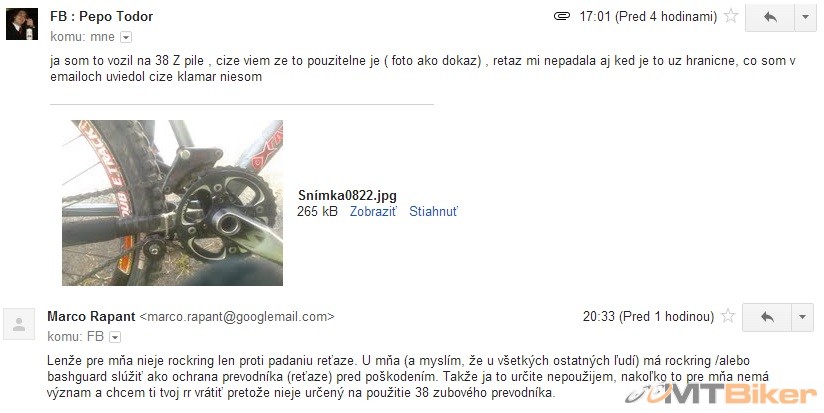The image size is (824, 413).
Task: Reply to the Pepo Todor email
Action: [x=770, y=17]
